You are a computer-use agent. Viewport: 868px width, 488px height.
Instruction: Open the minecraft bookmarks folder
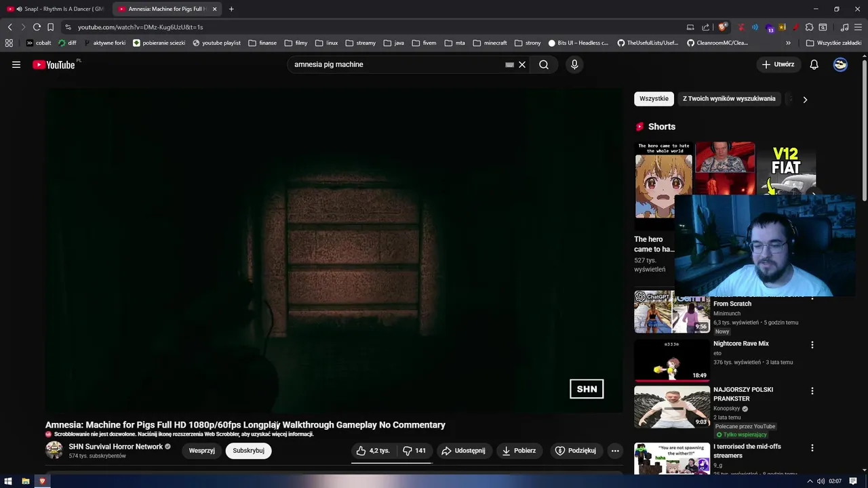click(490, 43)
